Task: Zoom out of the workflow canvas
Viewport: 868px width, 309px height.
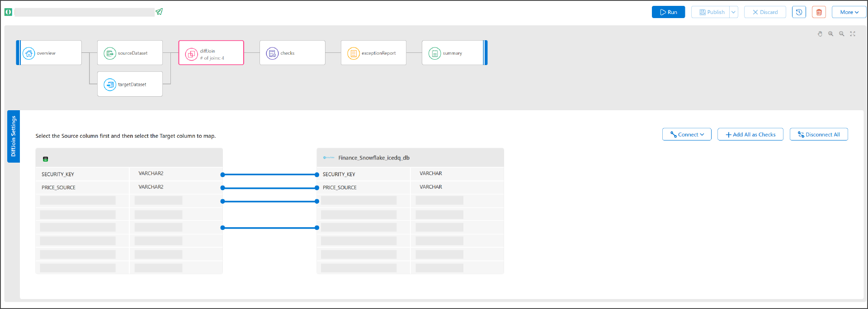Action: (842, 34)
